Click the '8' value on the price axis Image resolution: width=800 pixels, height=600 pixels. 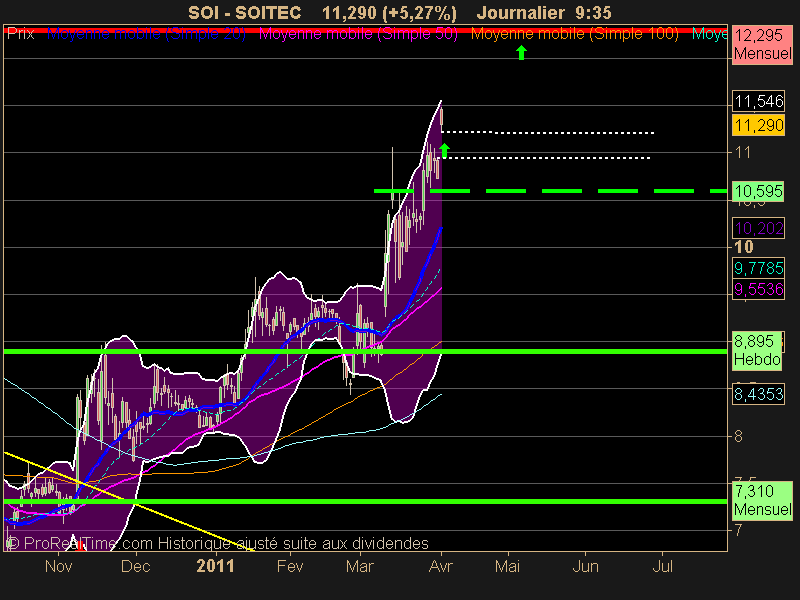click(739, 436)
